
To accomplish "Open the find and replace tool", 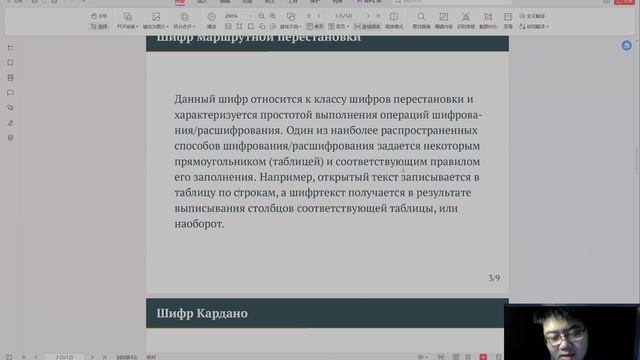I will click(421, 21).
